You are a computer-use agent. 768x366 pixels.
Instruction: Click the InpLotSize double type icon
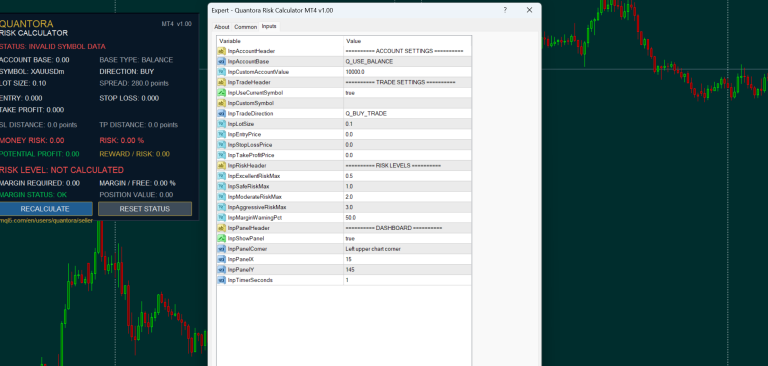[221, 124]
